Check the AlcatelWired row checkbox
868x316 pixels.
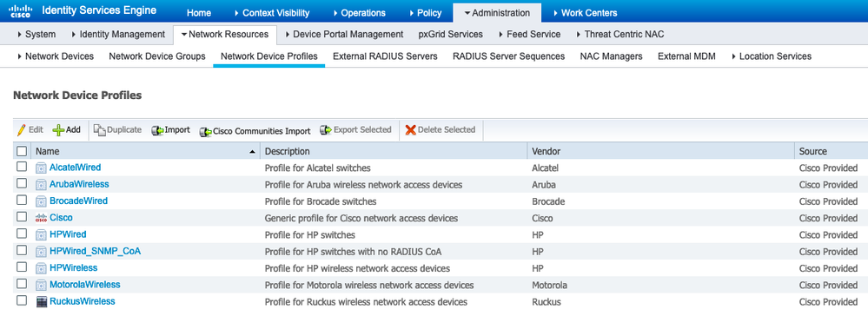[x=22, y=167]
